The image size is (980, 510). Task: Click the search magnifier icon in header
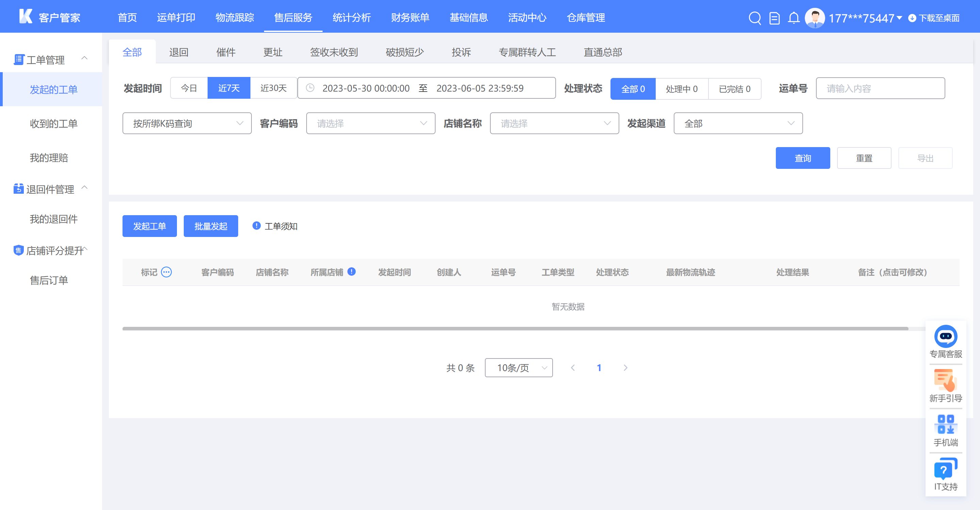754,18
